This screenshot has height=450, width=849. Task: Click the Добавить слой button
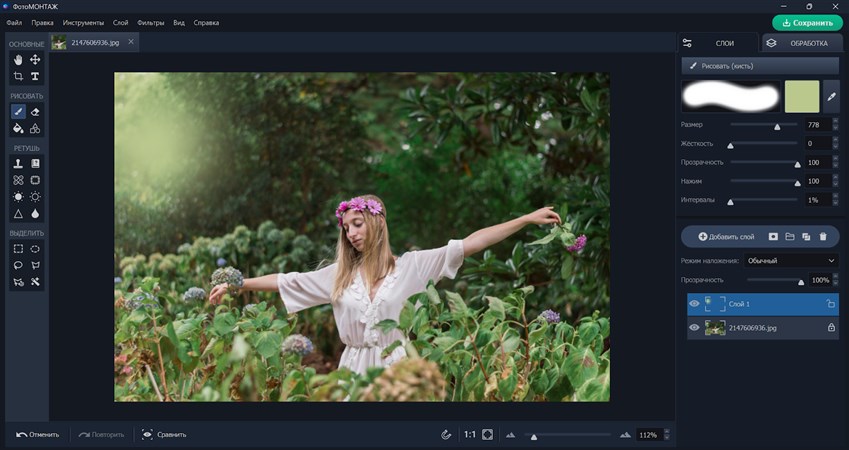point(725,236)
